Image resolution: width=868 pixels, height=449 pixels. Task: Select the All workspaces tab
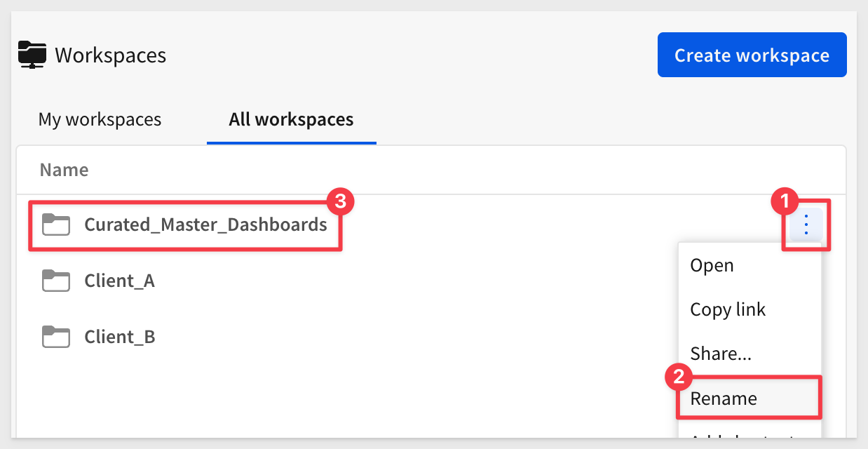pos(291,119)
